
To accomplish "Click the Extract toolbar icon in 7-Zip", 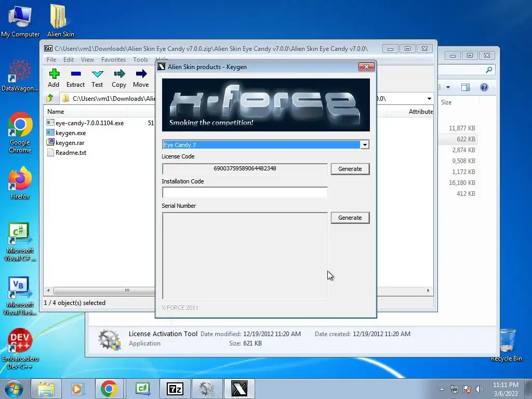I will pyautogui.click(x=75, y=78).
